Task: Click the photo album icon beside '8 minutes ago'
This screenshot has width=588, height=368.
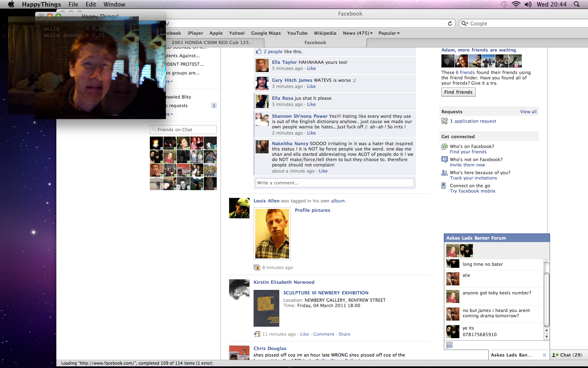Action: 257,267
